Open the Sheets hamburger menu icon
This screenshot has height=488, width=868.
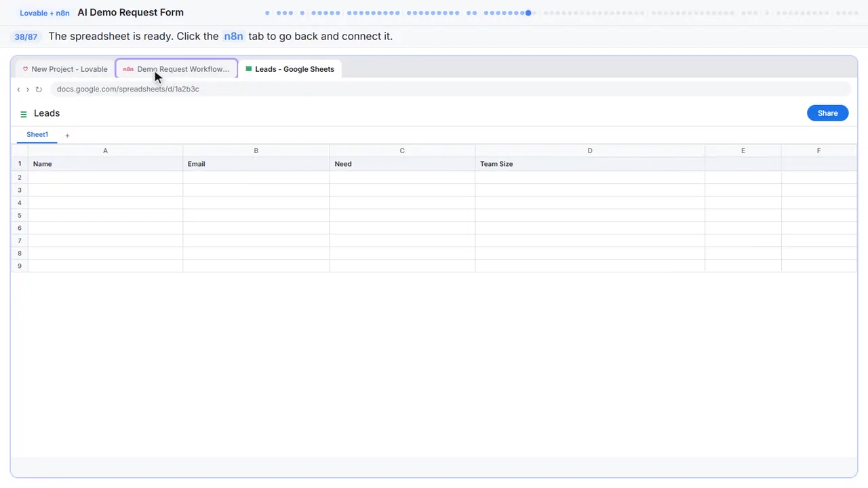pos(24,114)
